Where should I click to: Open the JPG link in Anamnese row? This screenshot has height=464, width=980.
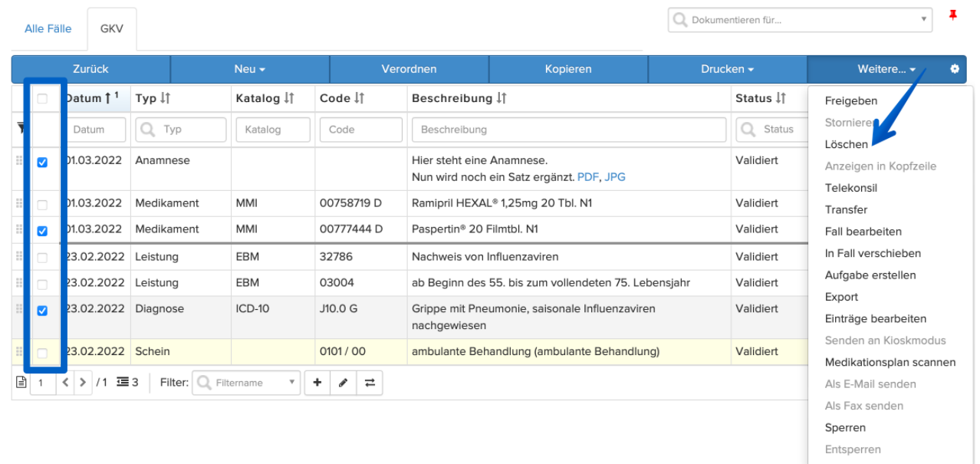[x=615, y=176]
